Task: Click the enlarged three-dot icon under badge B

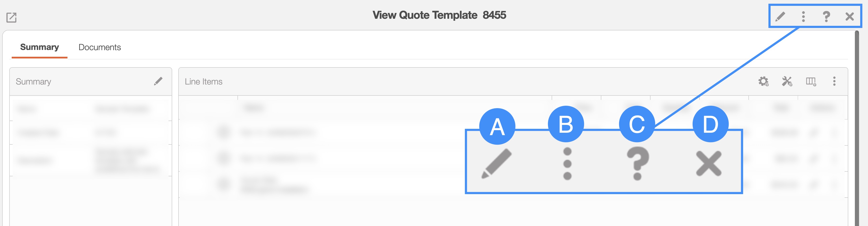Action: point(567,164)
